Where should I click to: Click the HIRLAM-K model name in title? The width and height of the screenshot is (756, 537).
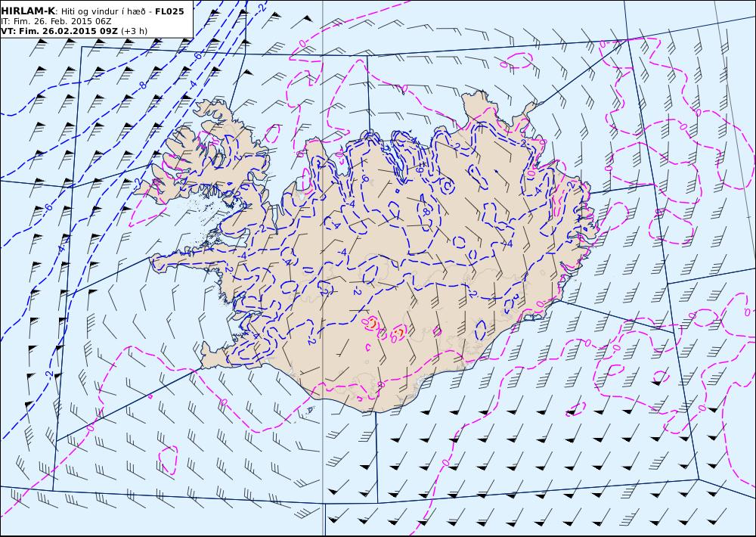click(28, 11)
